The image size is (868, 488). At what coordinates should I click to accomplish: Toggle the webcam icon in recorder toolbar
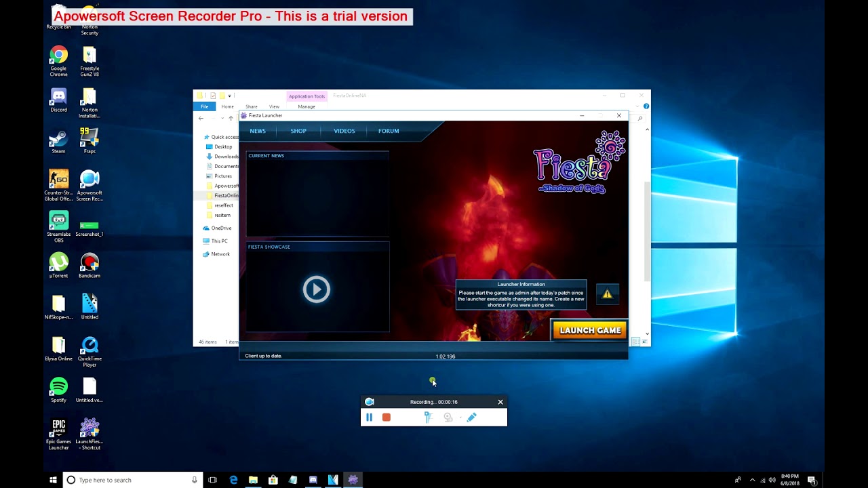448,418
